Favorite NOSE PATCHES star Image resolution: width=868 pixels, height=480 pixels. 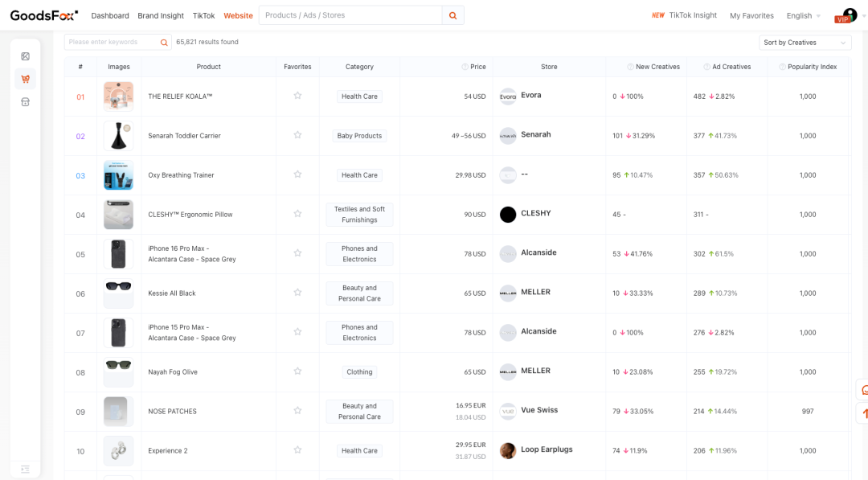coord(298,410)
